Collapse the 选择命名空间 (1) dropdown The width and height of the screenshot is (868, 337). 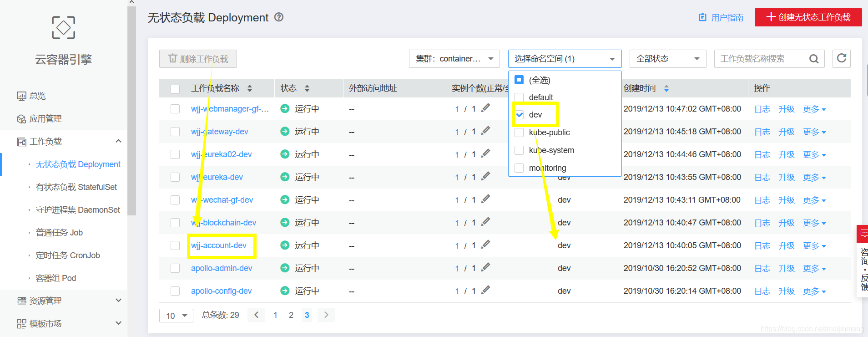[x=565, y=59]
